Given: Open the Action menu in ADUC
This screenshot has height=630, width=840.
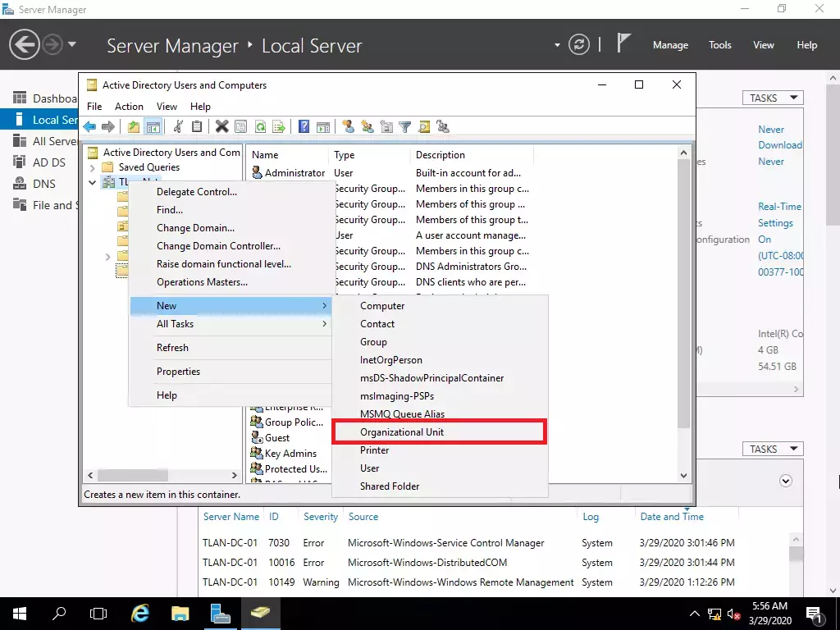Looking at the screenshot, I should tap(129, 107).
